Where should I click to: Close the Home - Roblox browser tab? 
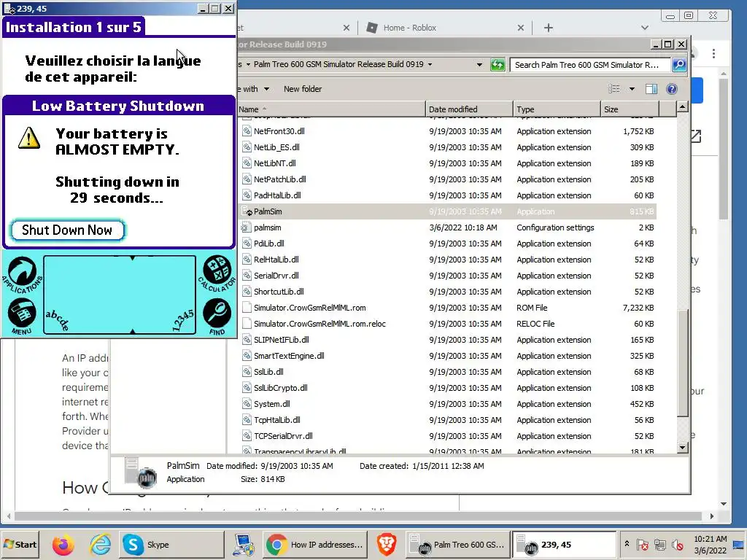pyautogui.click(x=521, y=28)
